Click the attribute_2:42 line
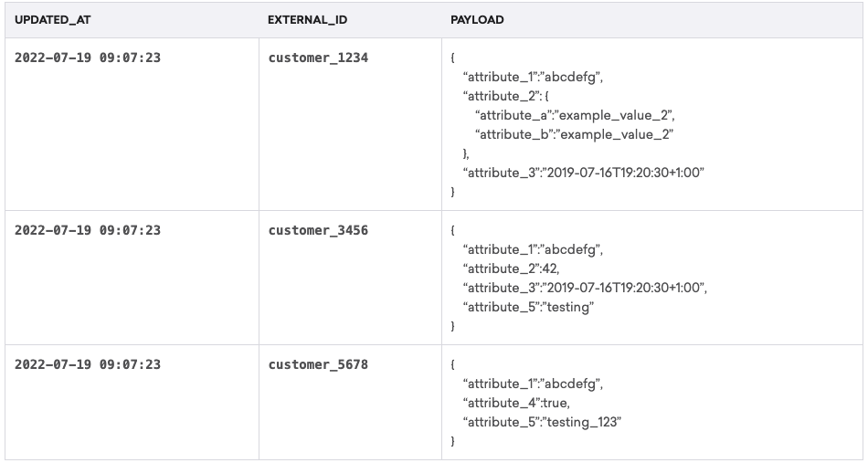The height and width of the screenshot is (463, 868). [x=512, y=268]
